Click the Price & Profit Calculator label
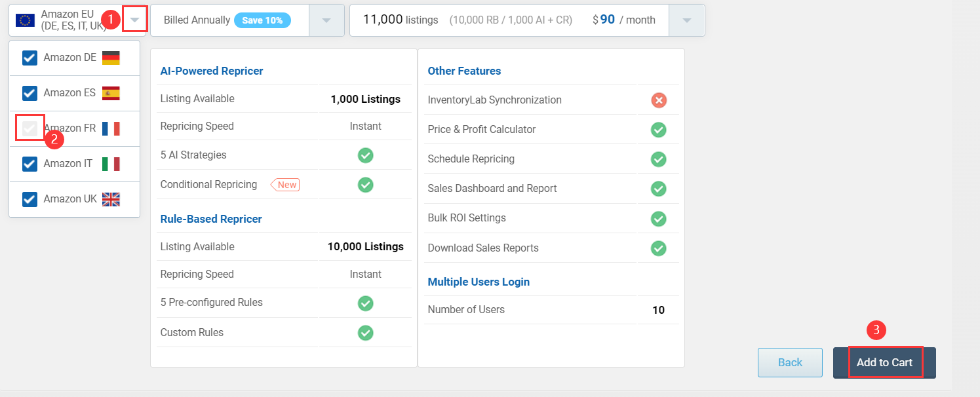 (482, 130)
